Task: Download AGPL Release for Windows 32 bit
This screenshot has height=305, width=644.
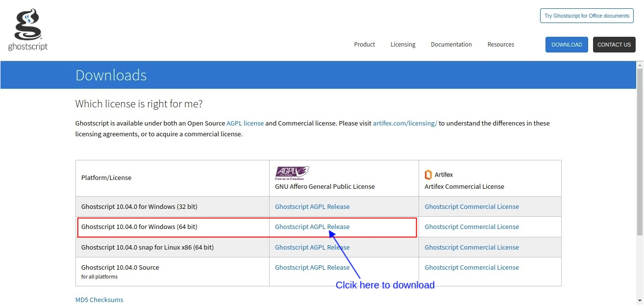Action: (x=312, y=206)
